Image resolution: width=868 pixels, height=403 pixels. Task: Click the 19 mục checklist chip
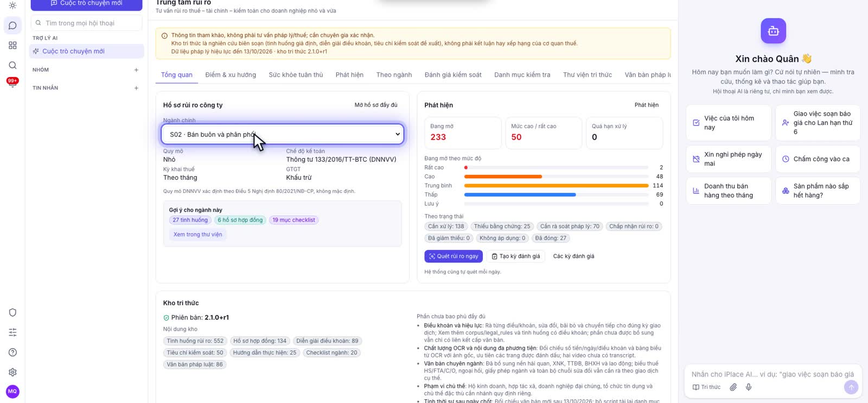click(x=293, y=220)
